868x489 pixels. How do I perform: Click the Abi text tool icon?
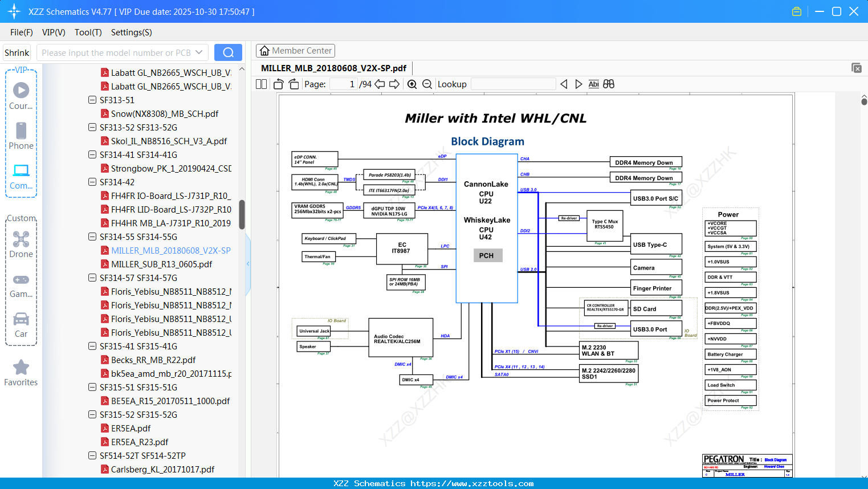pyautogui.click(x=593, y=84)
